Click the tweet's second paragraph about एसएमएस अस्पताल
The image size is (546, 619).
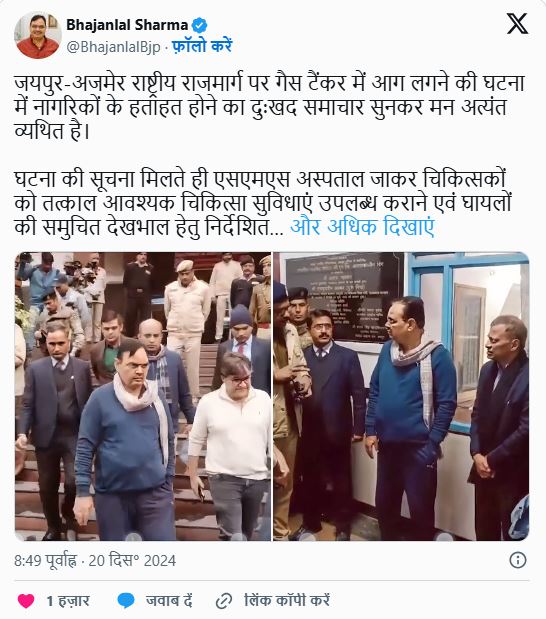(263, 203)
